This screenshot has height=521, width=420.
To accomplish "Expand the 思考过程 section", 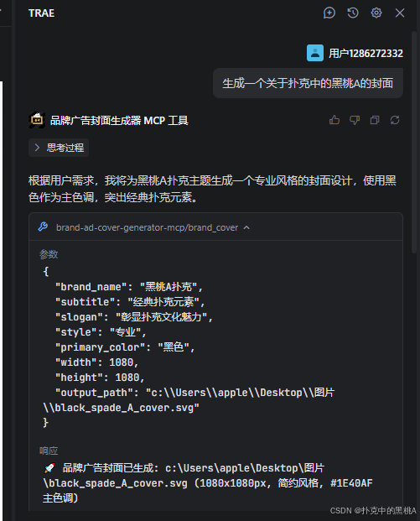I will (x=59, y=148).
